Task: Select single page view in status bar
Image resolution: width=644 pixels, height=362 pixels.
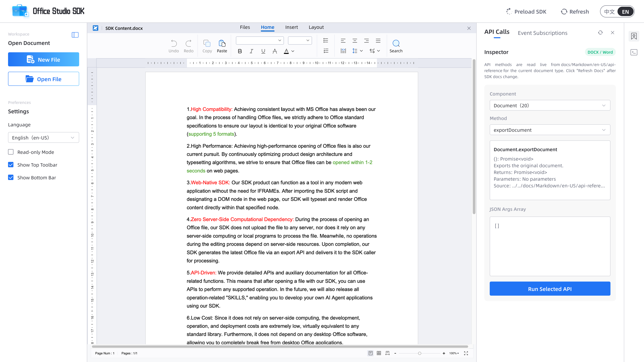Action: (x=371, y=353)
